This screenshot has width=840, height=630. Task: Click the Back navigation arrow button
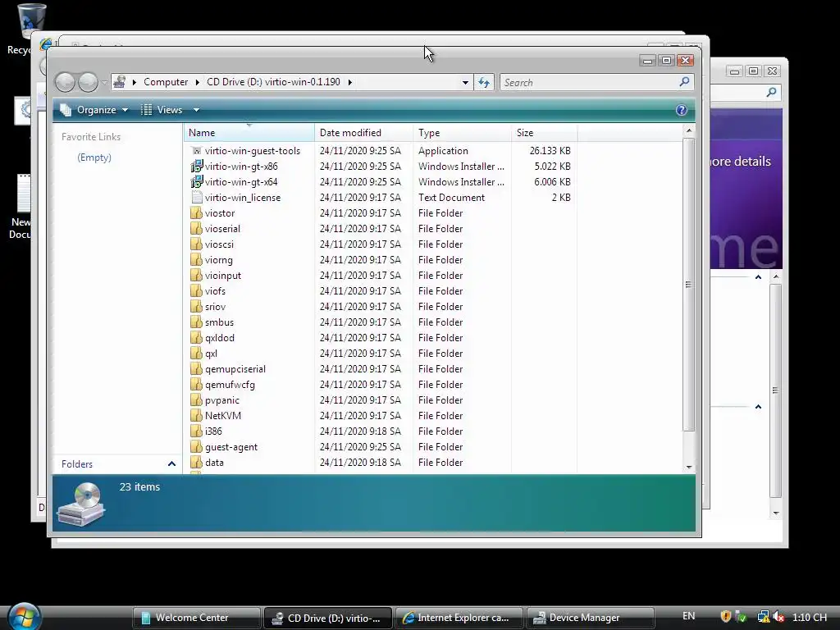tap(66, 82)
